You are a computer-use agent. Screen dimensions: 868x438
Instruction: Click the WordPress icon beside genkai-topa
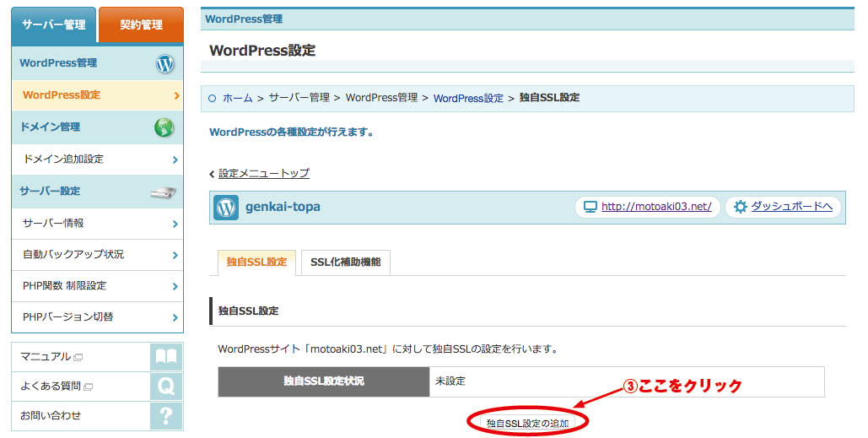(x=226, y=207)
